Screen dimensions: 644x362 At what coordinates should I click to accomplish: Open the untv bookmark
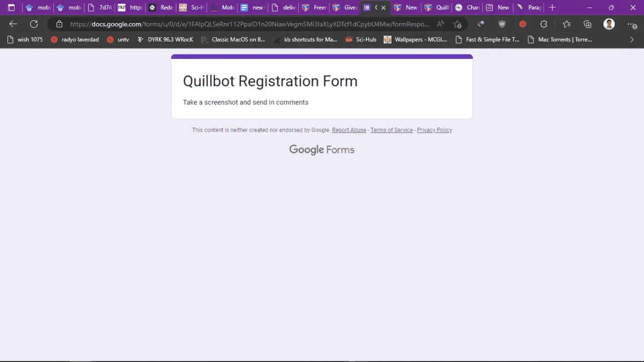click(x=118, y=40)
